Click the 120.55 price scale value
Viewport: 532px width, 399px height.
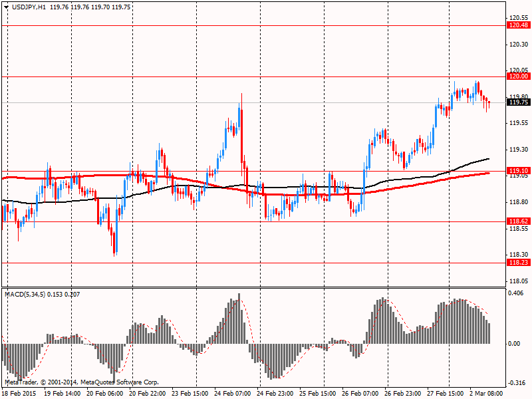pos(519,18)
